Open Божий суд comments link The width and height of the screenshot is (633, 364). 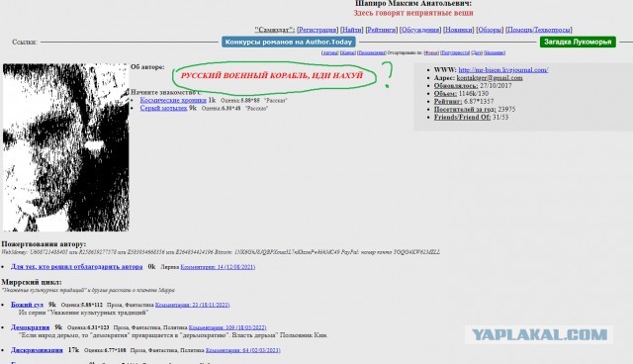tap(192, 305)
